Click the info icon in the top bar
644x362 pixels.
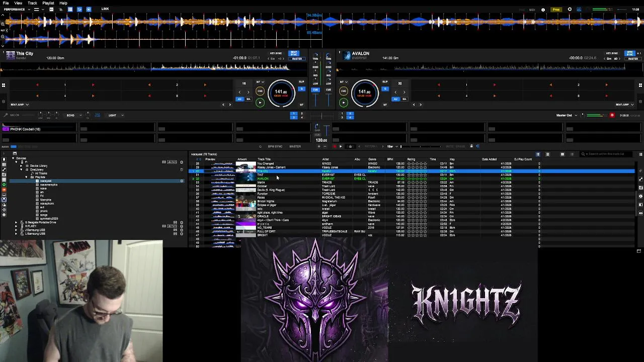click(543, 10)
